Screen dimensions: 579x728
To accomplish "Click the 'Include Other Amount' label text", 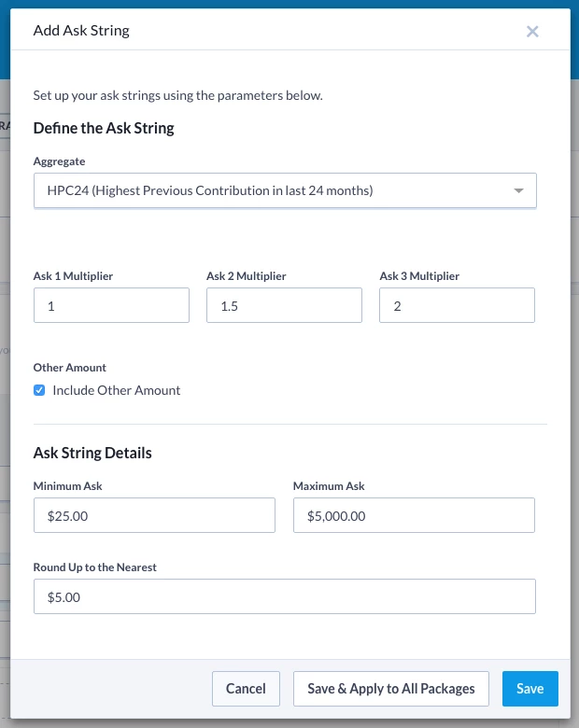I will tap(117, 390).
